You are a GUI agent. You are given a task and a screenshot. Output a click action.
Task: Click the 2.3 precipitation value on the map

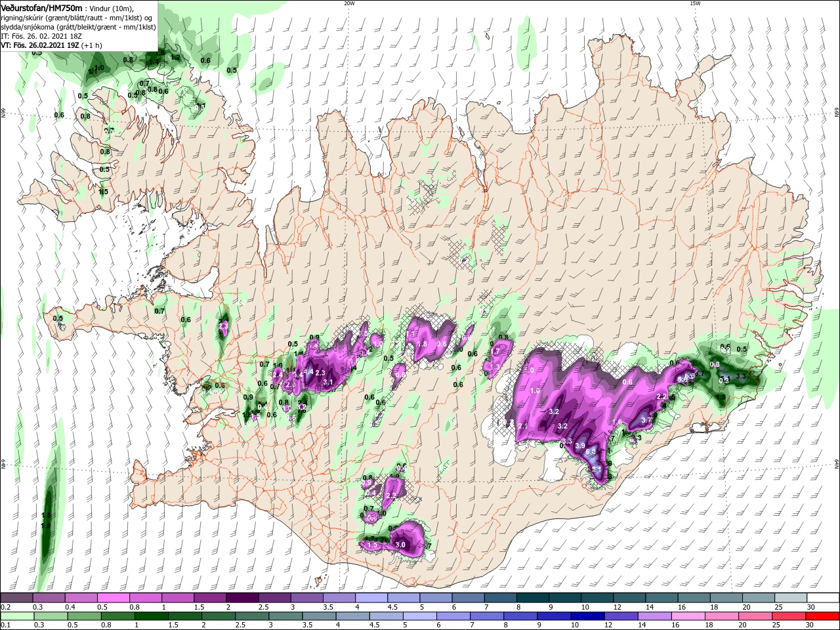320,373
